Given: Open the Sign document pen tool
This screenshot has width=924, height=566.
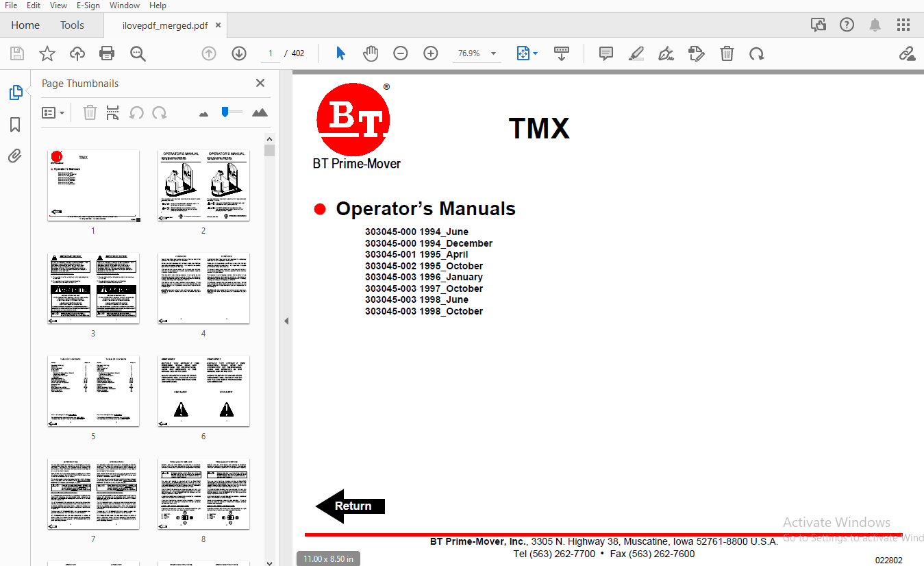Looking at the screenshot, I should coord(666,53).
